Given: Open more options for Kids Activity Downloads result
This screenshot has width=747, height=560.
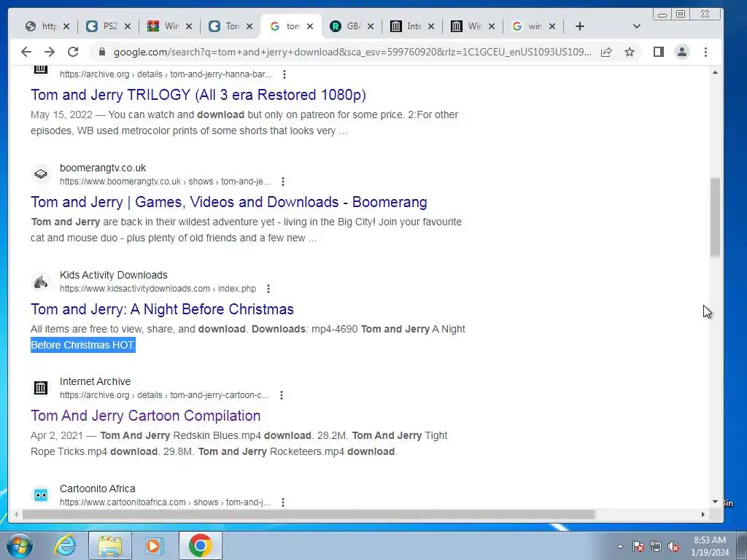Looking at the screenshot, I should [268, 289].
